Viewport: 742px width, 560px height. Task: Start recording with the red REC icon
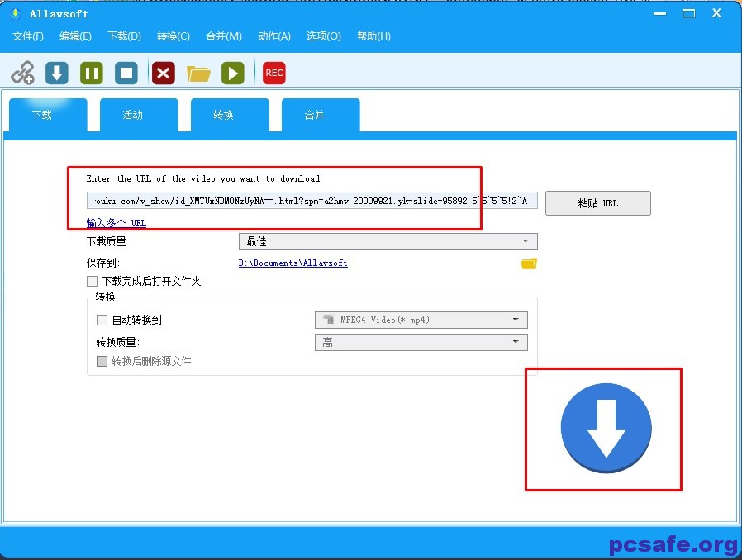(x=274, y=73)
